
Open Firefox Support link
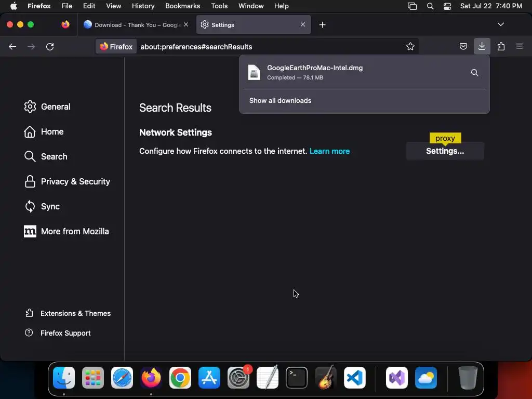58,333
